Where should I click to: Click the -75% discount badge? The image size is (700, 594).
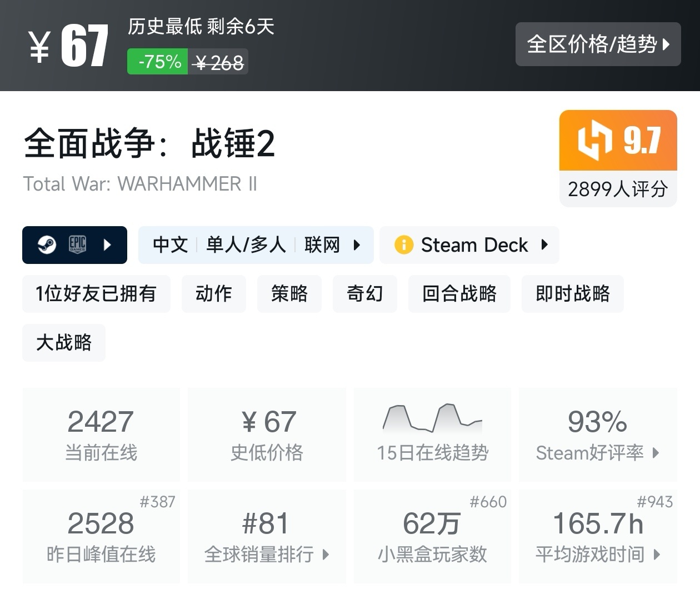point(158,62)
